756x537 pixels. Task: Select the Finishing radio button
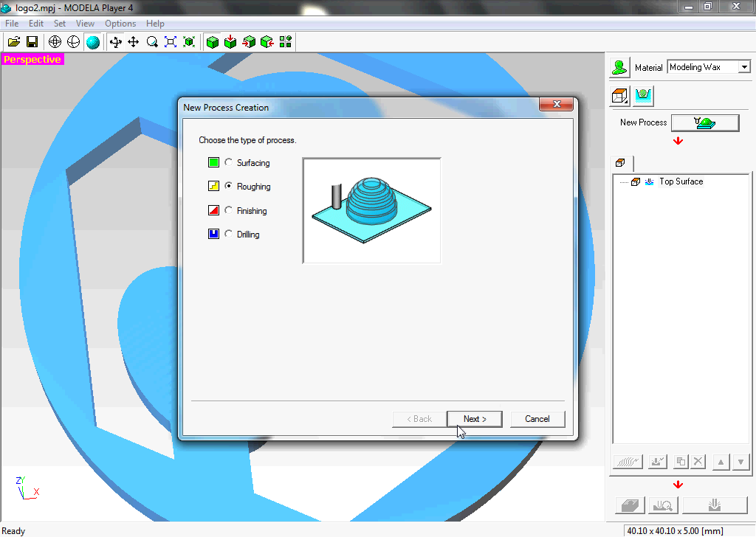click(x=229, y=210)
